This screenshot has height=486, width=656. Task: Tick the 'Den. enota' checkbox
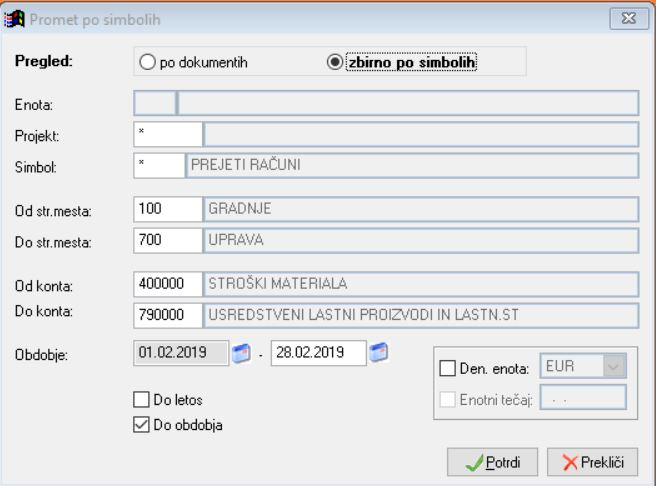coord(447,368)
